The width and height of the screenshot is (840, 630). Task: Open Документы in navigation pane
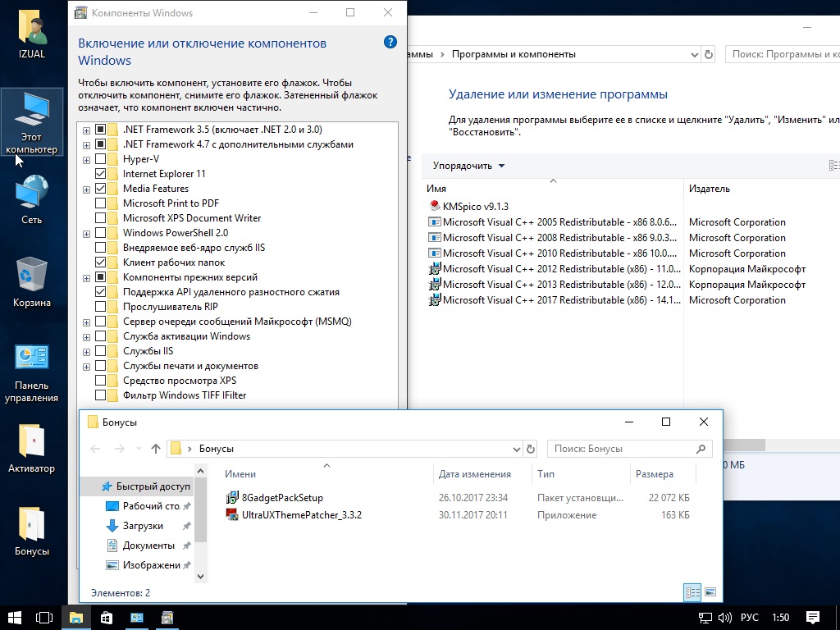[x=148, y=546]
